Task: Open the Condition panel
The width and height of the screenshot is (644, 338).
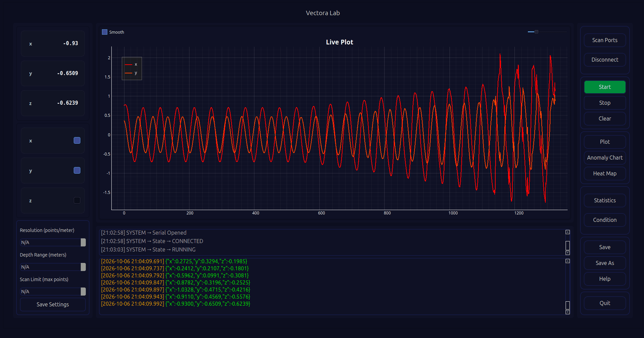Action: [605, 220]
